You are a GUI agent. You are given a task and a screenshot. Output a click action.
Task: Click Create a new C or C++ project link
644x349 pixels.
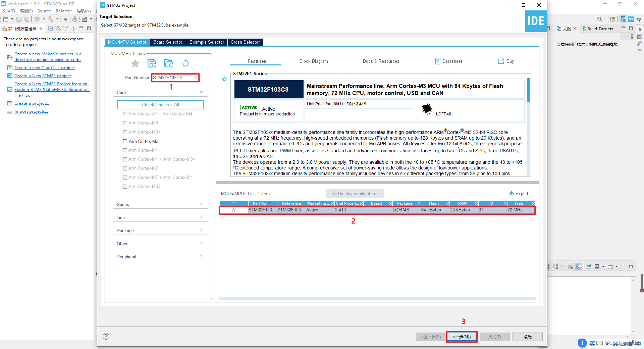pos(45,68)
